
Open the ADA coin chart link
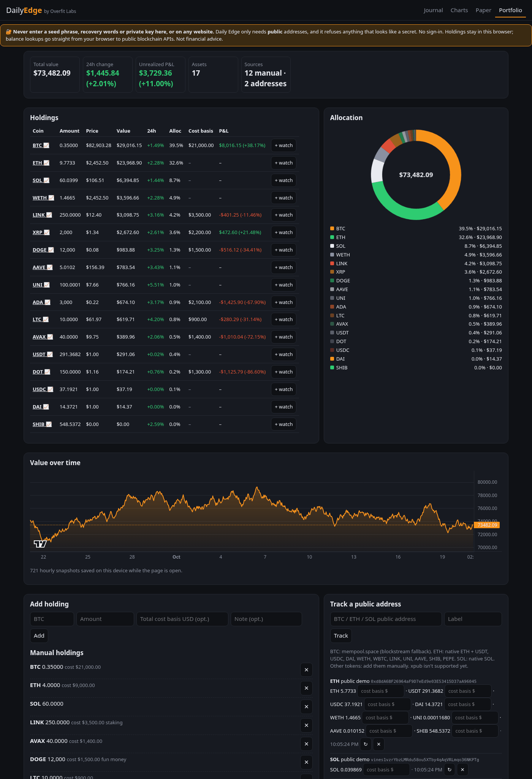[x=41, y=302]
